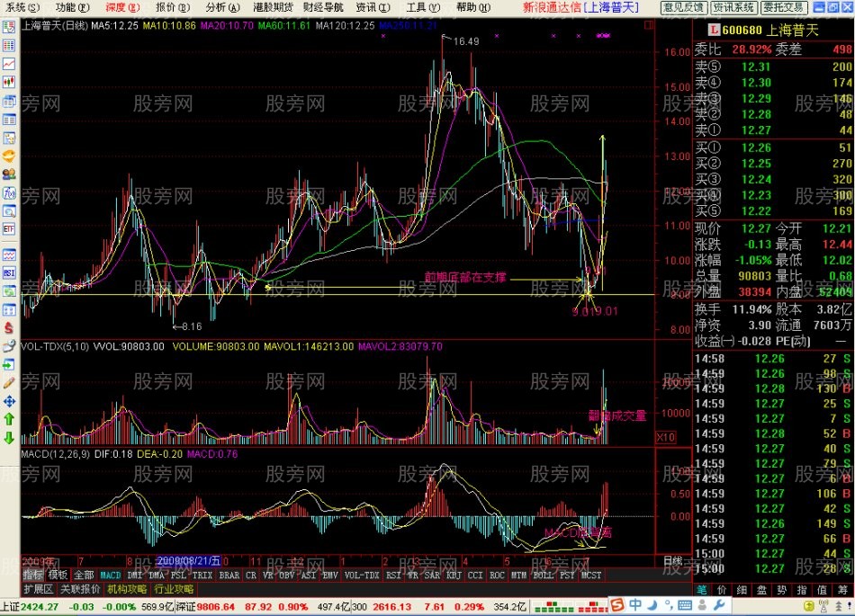
Task: Select the pencil drawing tool icon
Action: tap(9, 383)
